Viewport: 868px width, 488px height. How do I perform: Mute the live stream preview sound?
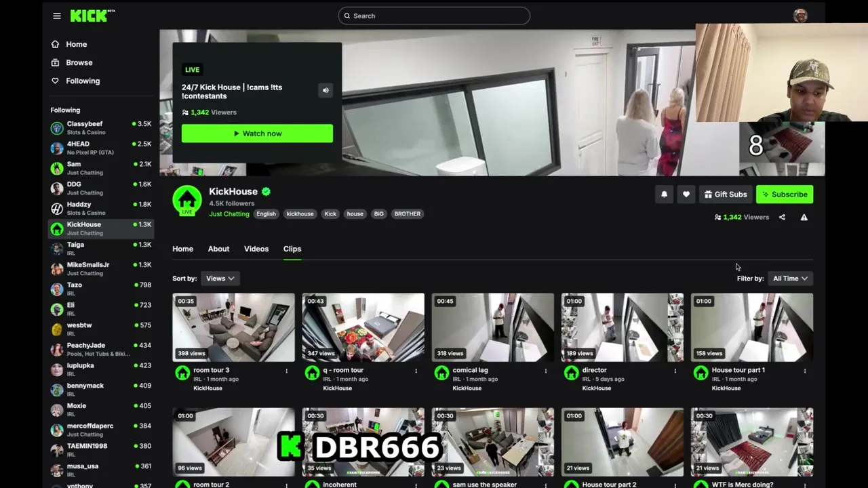tap(325, 91)
